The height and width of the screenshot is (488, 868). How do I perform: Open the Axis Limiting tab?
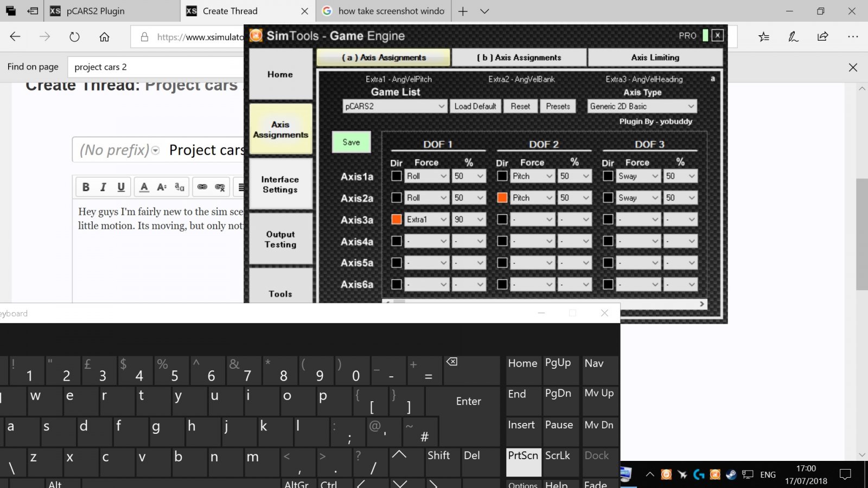655,57
